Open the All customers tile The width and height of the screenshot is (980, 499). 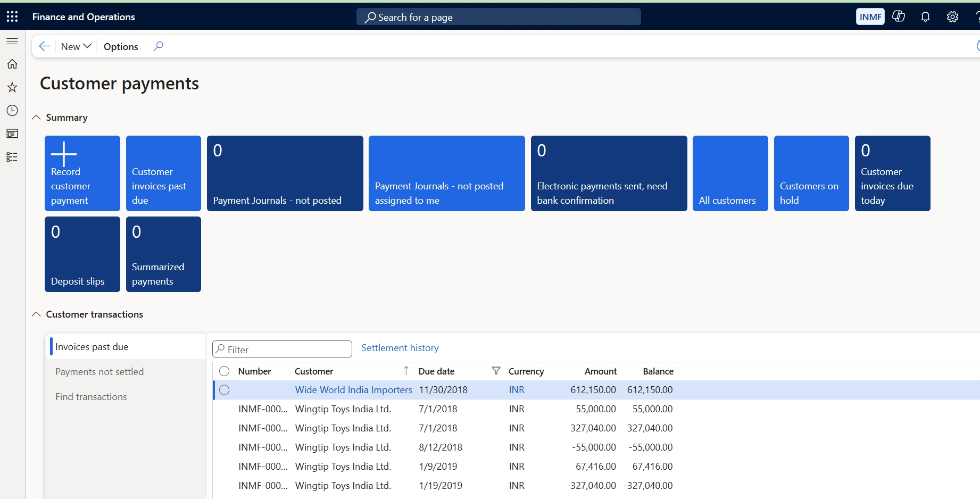click(730, 173)
